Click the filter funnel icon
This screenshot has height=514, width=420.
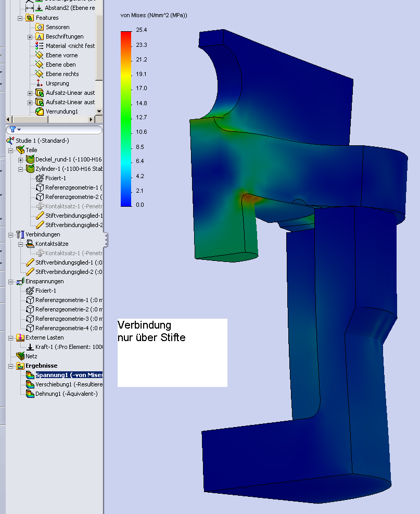tap(13, 130)
